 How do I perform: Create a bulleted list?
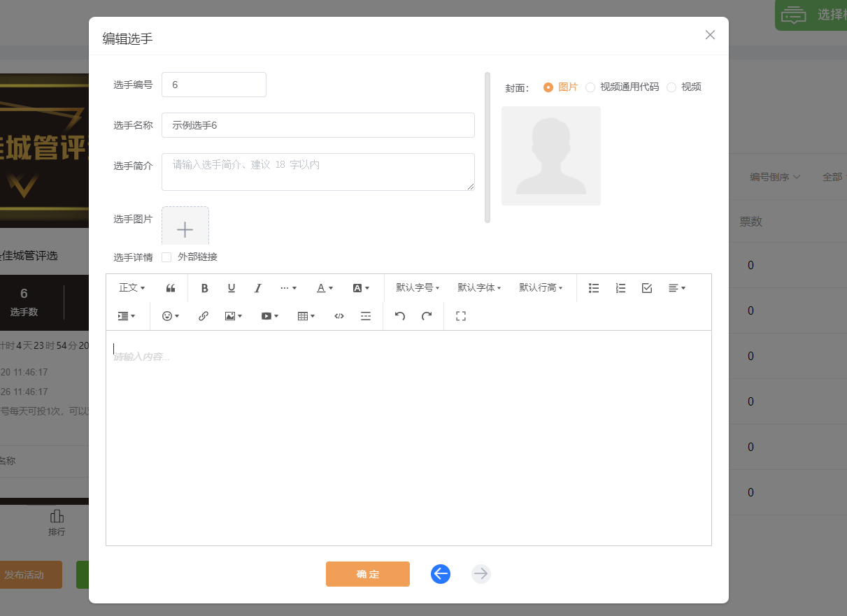point(594,288)
